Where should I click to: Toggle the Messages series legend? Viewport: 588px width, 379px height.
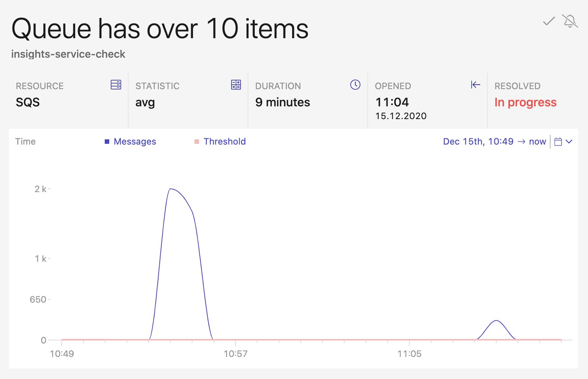pos(135,142)
